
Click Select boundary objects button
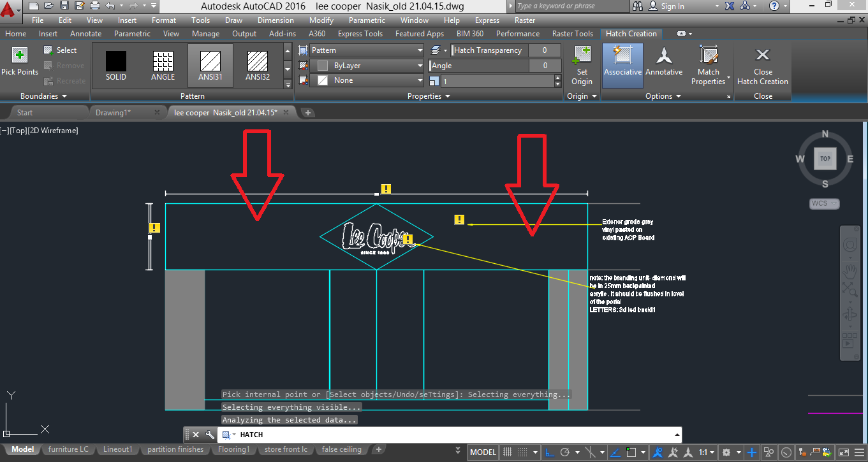[61, 50]
